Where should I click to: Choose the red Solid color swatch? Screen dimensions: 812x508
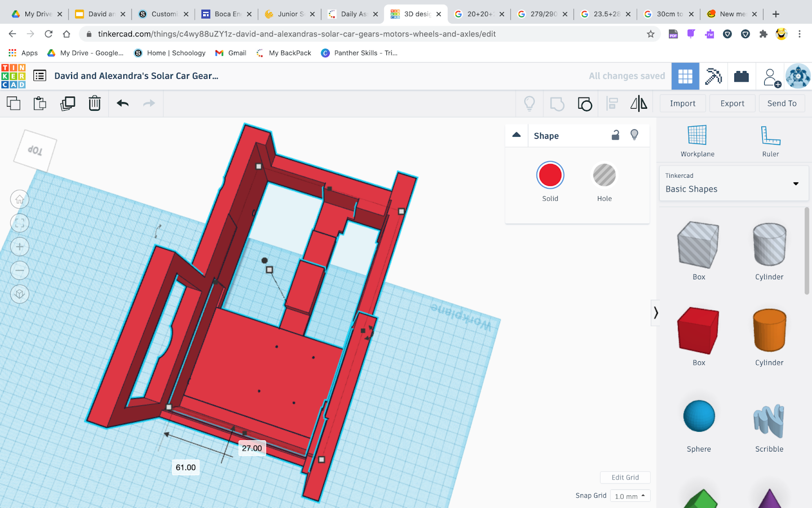point(550,176)
